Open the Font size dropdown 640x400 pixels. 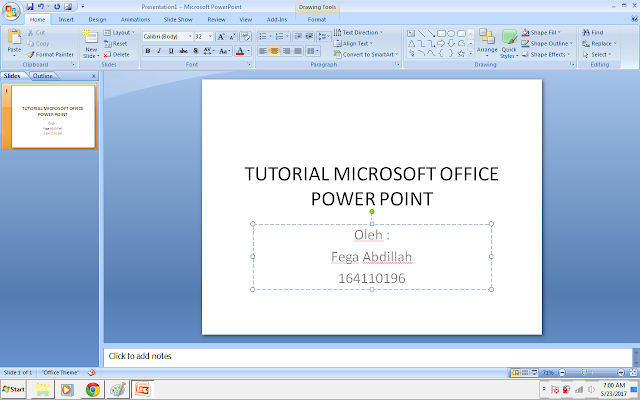click(210, 37)
